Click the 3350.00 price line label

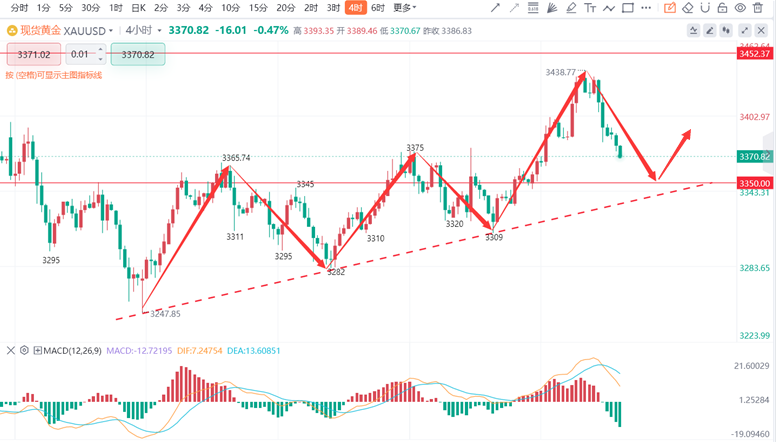pyautogui.click(x=754, y=183)
